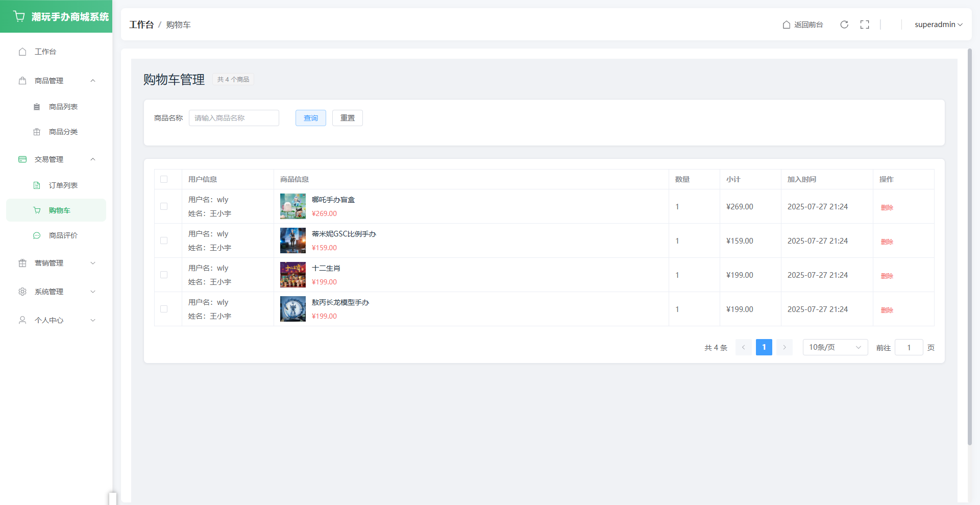The height and width of the screenshot is (505, 980).
Task: Open the 10条/页 page size dropdown
Action: 835,347
